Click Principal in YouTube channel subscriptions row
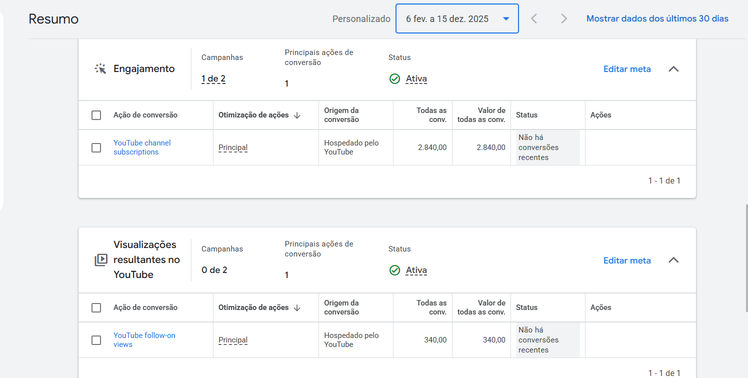Viewport: 748px width, 378px height. pos(233,147)
